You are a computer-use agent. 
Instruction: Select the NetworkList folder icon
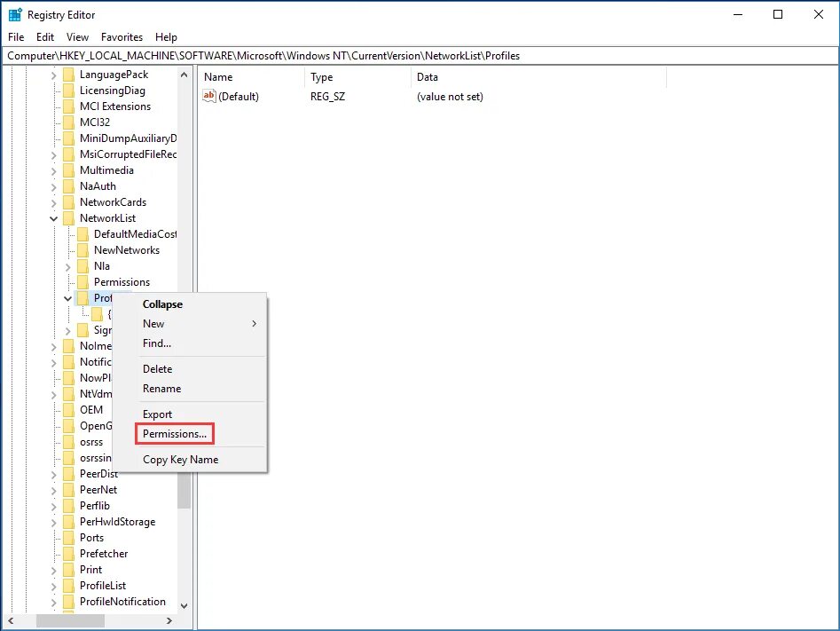[x=68, y=218]
